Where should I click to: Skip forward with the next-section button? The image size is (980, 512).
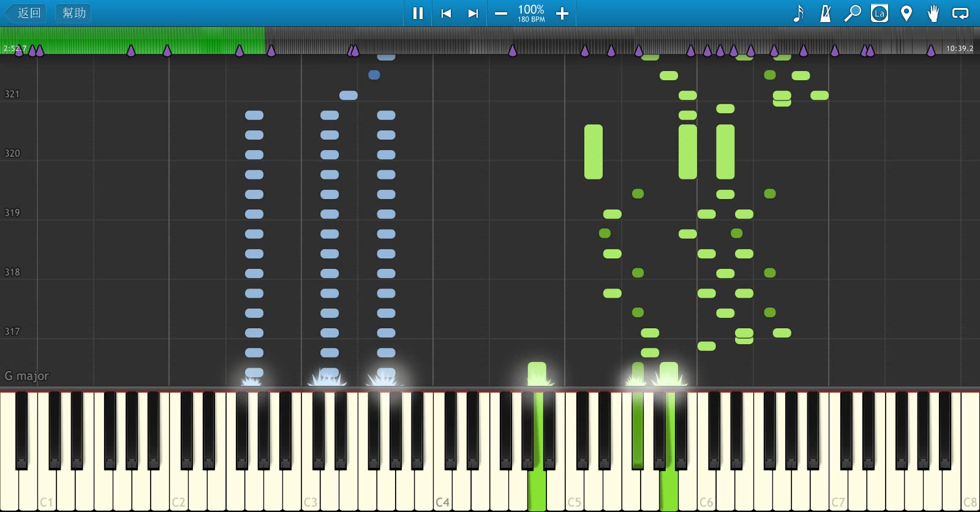click(x=473, y=13)
